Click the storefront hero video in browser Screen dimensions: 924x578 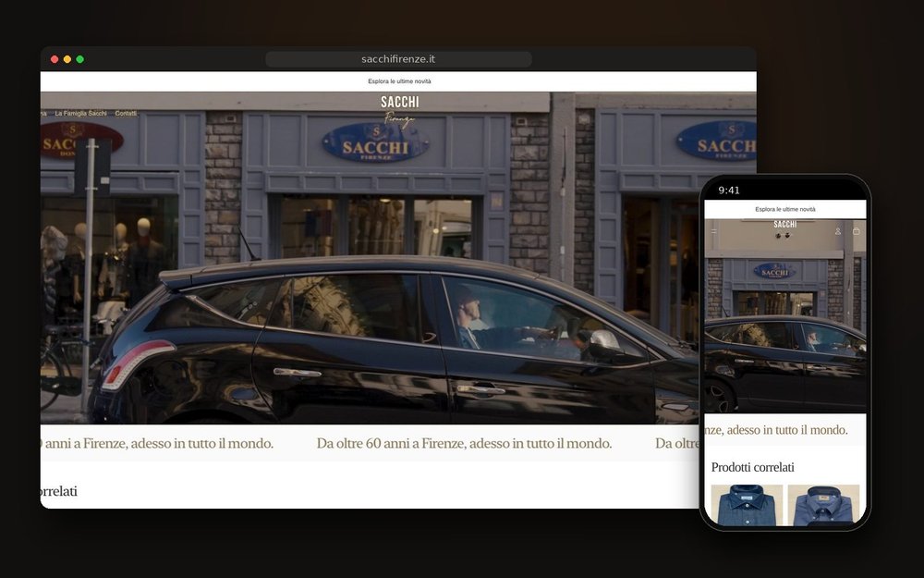coord(398,258)
